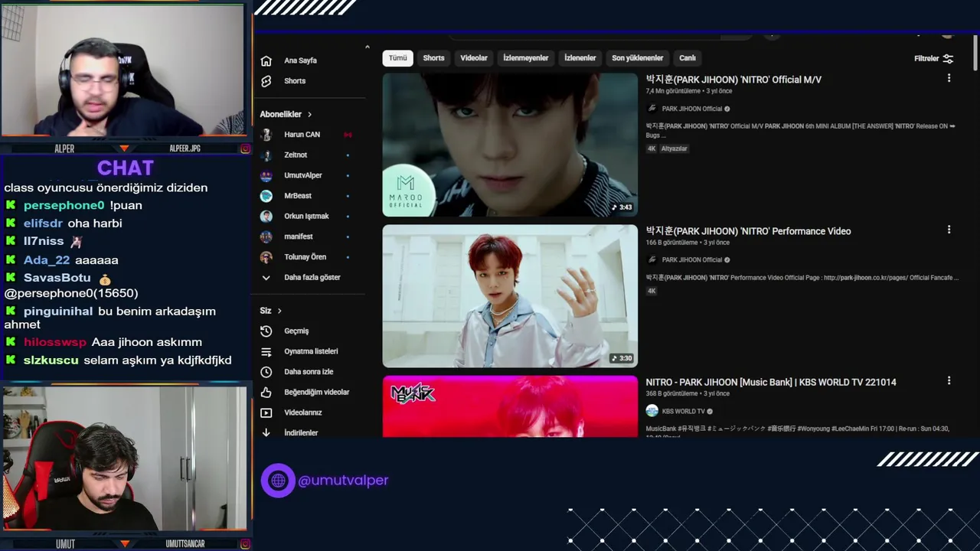
Task: Open İndirilenler download icon
Action: tap(266, 432)
